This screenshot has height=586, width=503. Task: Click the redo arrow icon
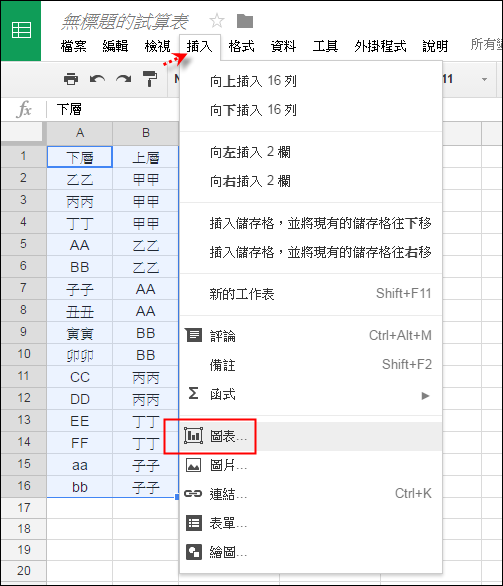123,79
